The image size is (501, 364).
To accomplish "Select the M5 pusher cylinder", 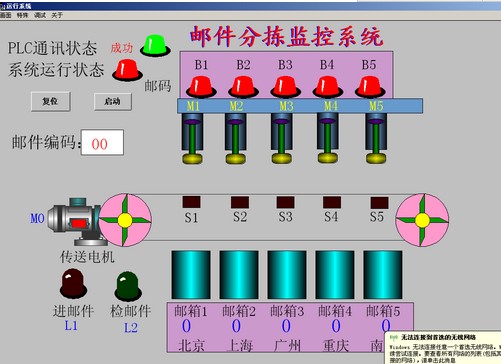I will 376,138.
